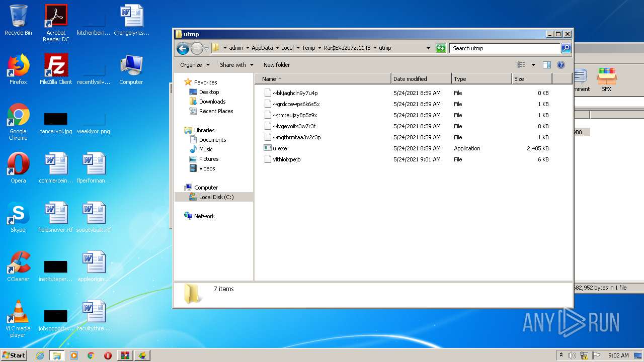Image resolution: width=644 pixels, height=362 pixels.
Task: Click the FileZilla Client desktop icon
Action: (56, 69)
